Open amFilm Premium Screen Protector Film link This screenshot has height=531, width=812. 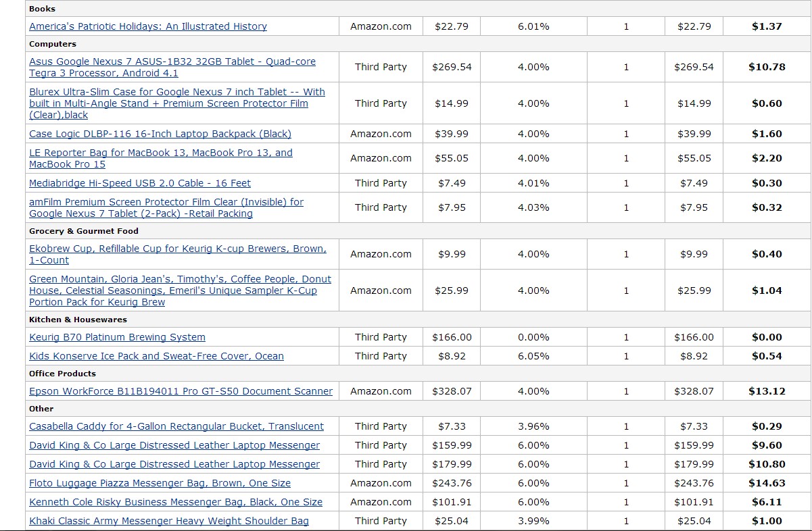(166, 207)
